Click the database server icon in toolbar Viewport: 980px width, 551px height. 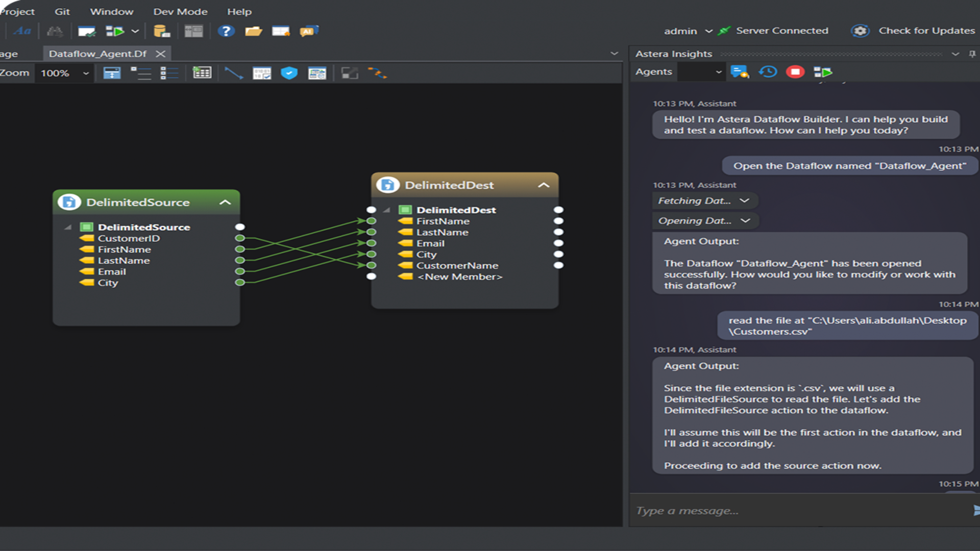click(161, 32)
